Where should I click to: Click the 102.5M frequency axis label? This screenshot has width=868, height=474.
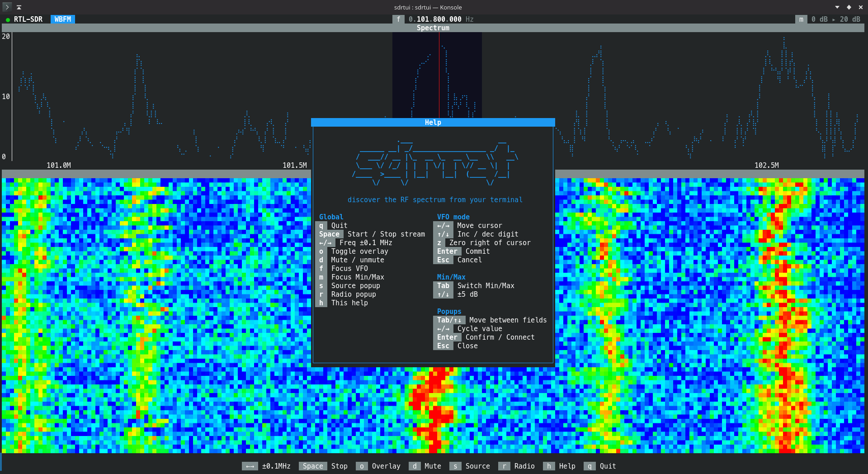(767, 165)
